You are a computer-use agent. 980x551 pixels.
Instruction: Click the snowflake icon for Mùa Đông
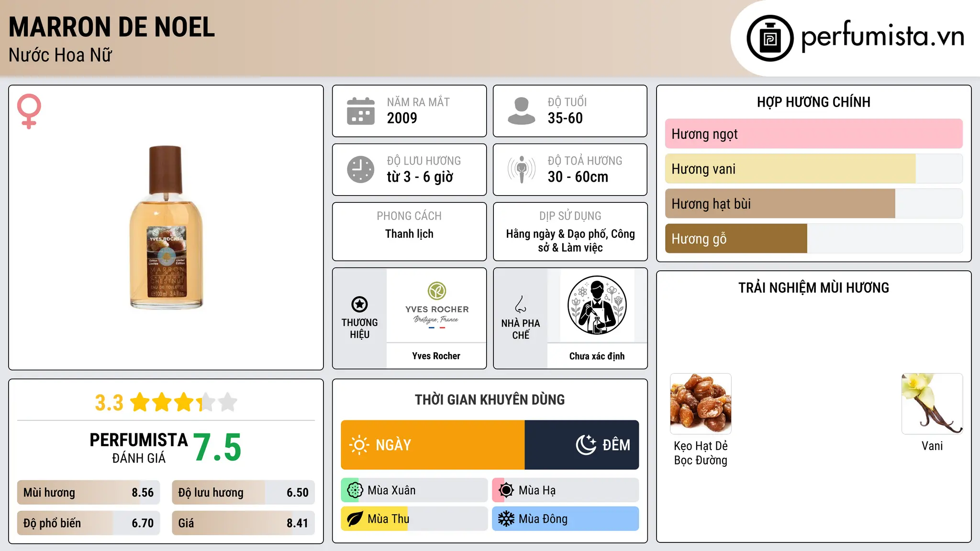pos(506,519)
